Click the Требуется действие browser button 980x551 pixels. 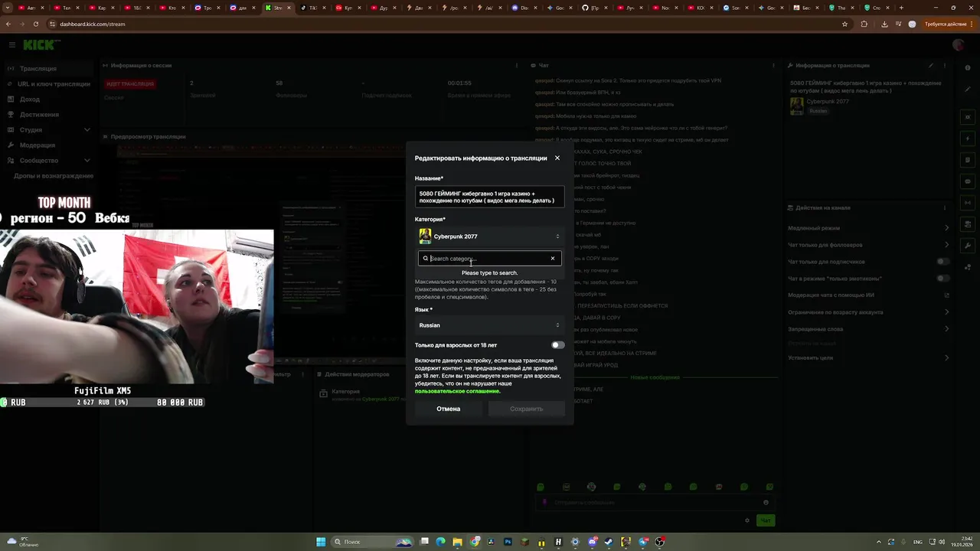946,24
